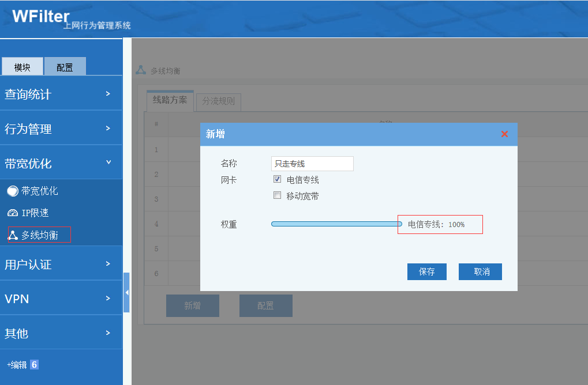
Task: Click the WFilter logo in header
Action: point(40,16)
